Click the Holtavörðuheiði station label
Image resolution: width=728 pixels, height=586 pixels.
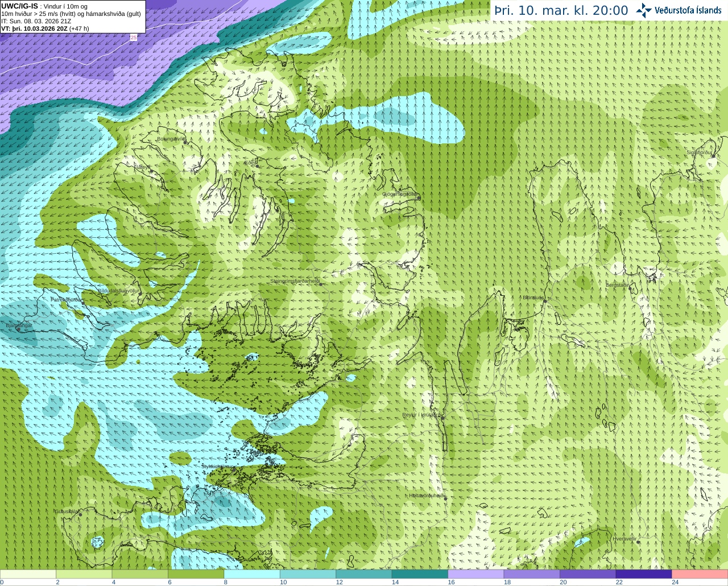pos(427,496)
